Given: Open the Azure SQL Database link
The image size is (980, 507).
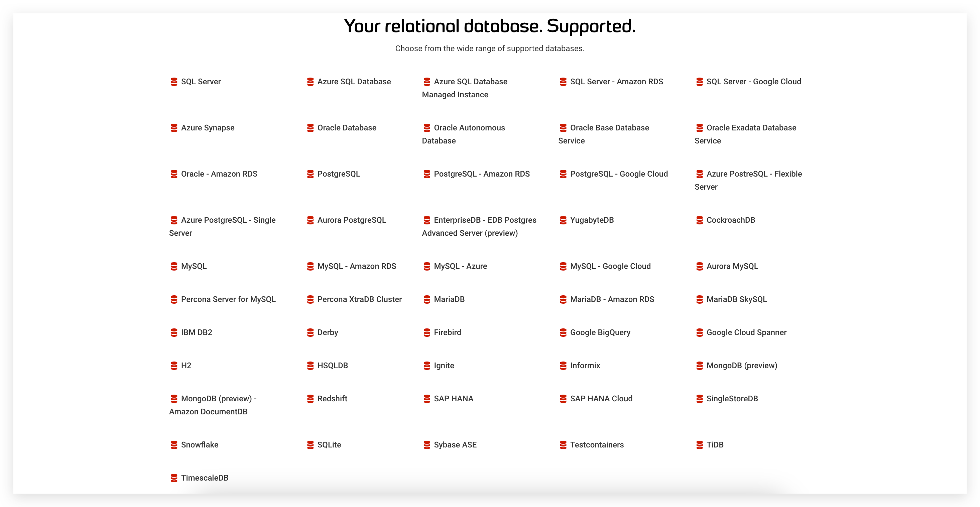Looking at the screenshot, I should click(x=354, y=82).
